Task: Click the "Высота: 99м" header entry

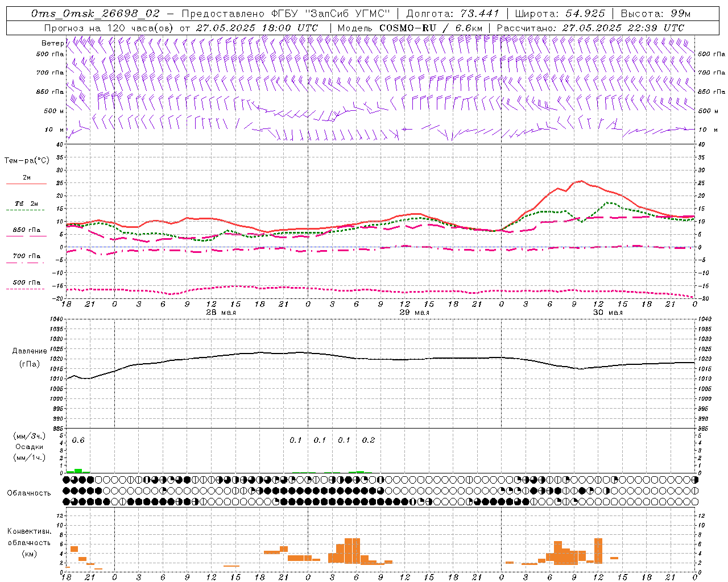Action: [x=655, y=13]
